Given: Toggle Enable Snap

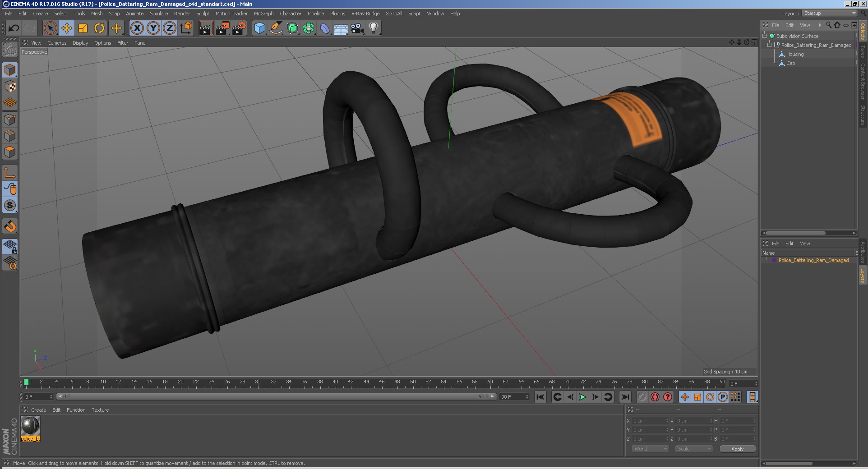Looking at the screenshot, I should coord(10,226).
